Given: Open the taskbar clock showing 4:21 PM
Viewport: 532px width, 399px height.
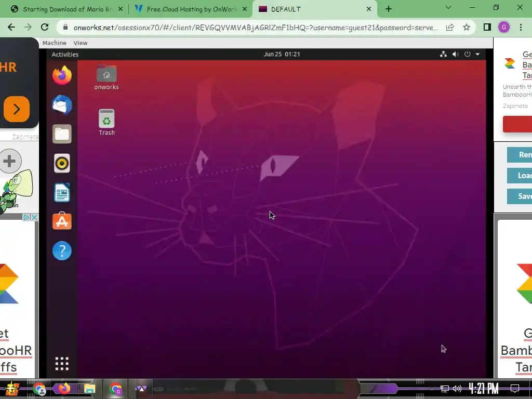Looking at the screenshot, I should point(484,389).
